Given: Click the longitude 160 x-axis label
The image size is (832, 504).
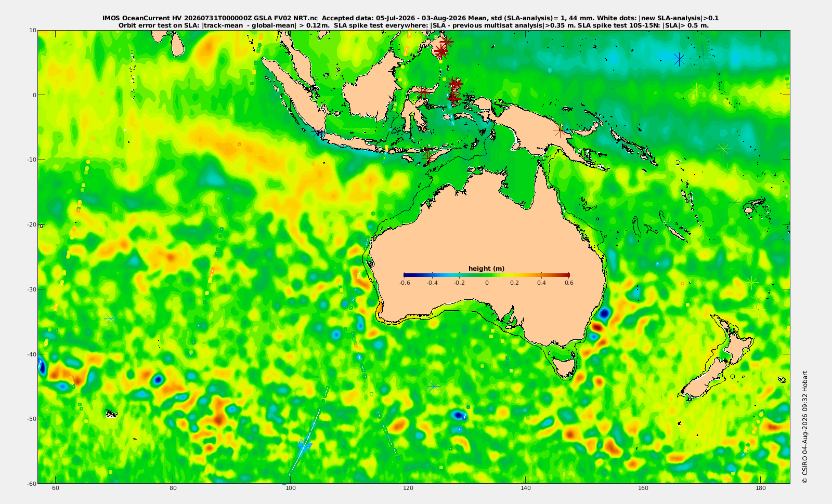Looking at the screenshot, I should click(643, 488).
